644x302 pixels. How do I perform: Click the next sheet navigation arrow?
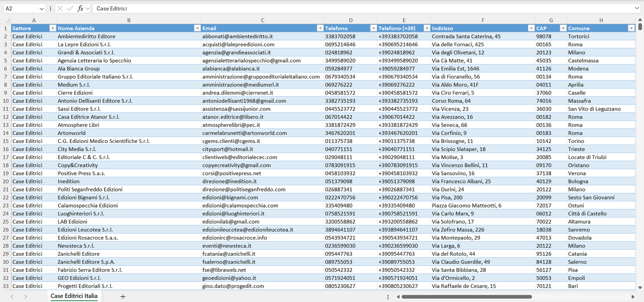click(25, 297)
